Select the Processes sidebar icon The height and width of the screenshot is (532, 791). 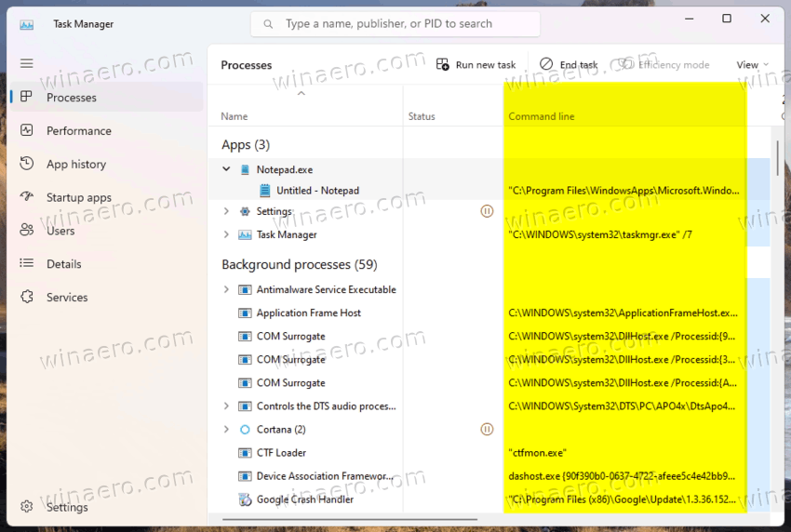click(26, 97)
